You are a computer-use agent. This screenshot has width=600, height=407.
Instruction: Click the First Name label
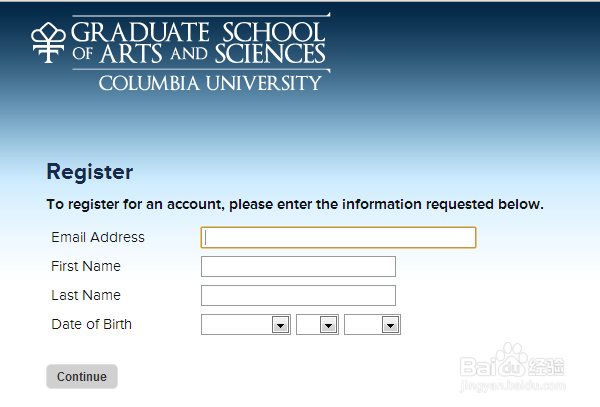coord(86,266)
